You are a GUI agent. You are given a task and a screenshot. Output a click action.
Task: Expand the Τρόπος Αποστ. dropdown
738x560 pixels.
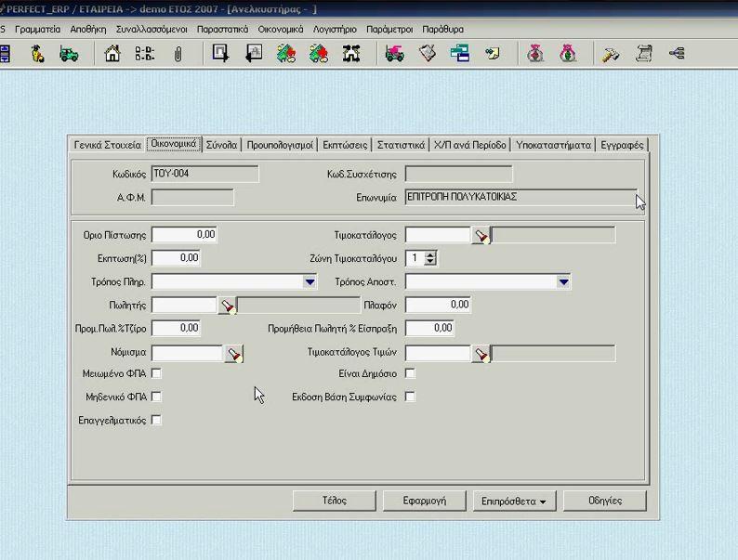pos(563,282)
